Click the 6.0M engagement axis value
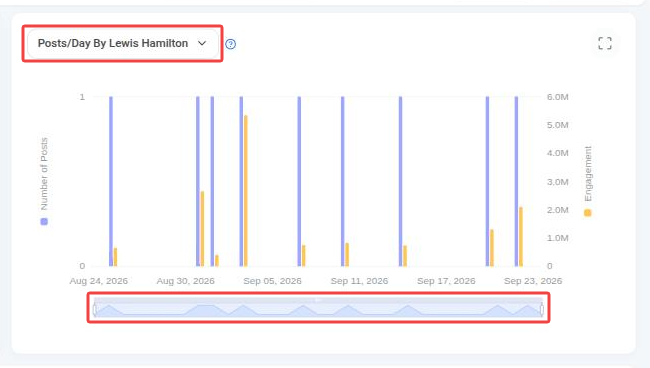This screenshot has width=650, height=368. point(558,97)
